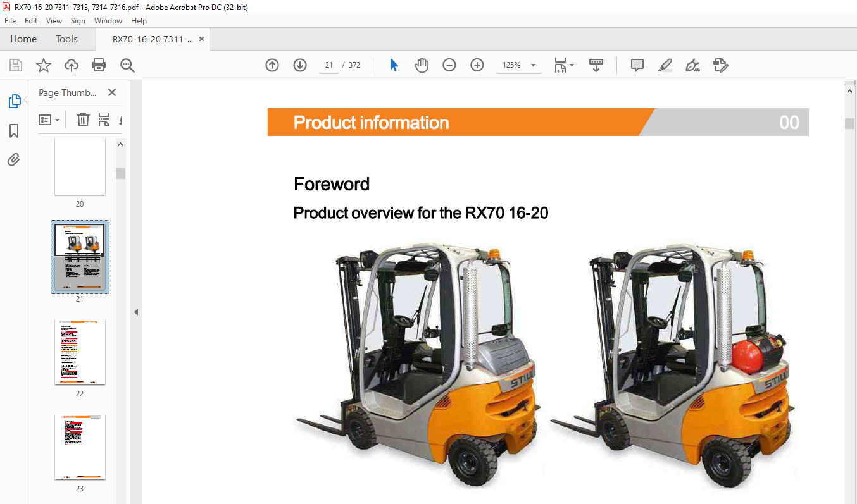This screenshot has height=504, width=857.
Task: Open the Find text magnifier tool
Action: point(127,65)
